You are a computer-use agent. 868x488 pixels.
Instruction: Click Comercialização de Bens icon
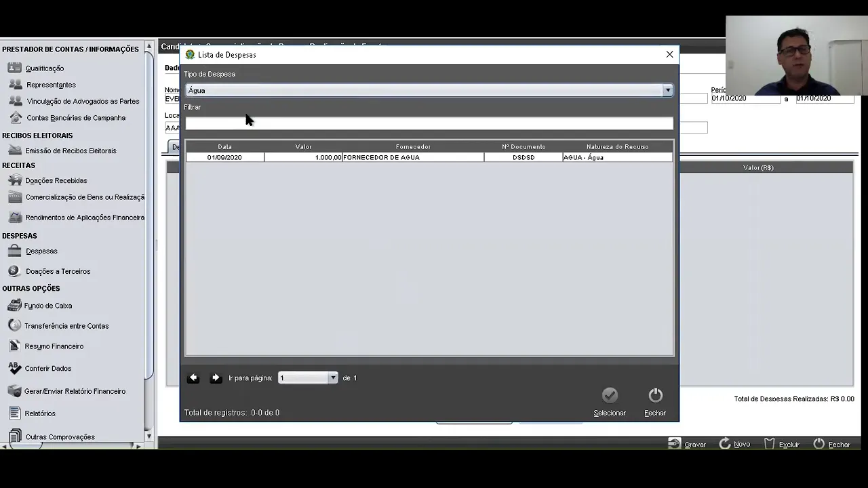[15, 197]
